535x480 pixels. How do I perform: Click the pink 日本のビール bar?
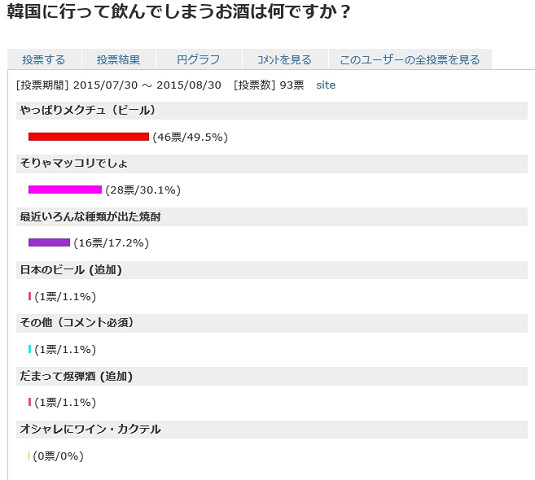(30, 296)
